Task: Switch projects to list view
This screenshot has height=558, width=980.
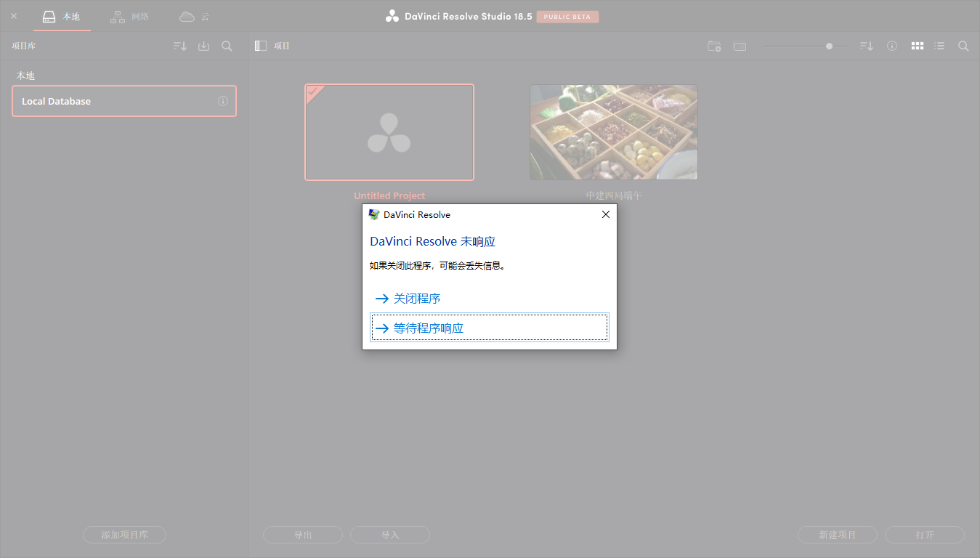Action: (x=939, y=46)
